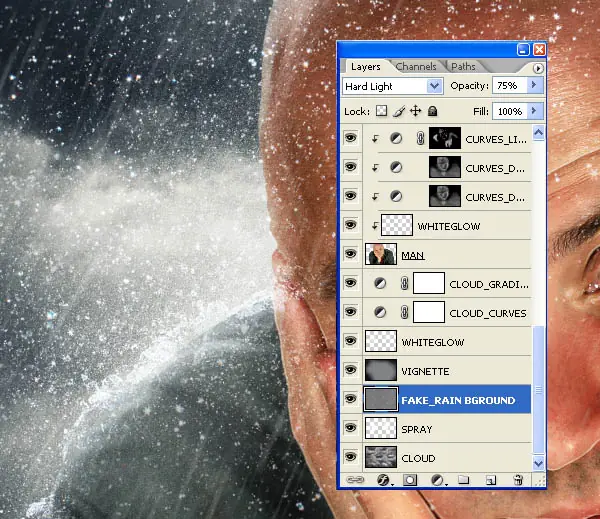Switch to the Paths tab
Image resolution: width=600 pixels, height=519 pixels.
click(x=463, y=67)
